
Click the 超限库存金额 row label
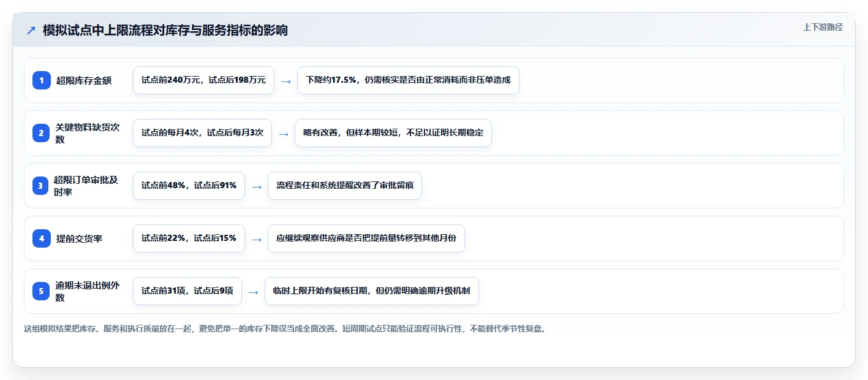click(84, 80)
